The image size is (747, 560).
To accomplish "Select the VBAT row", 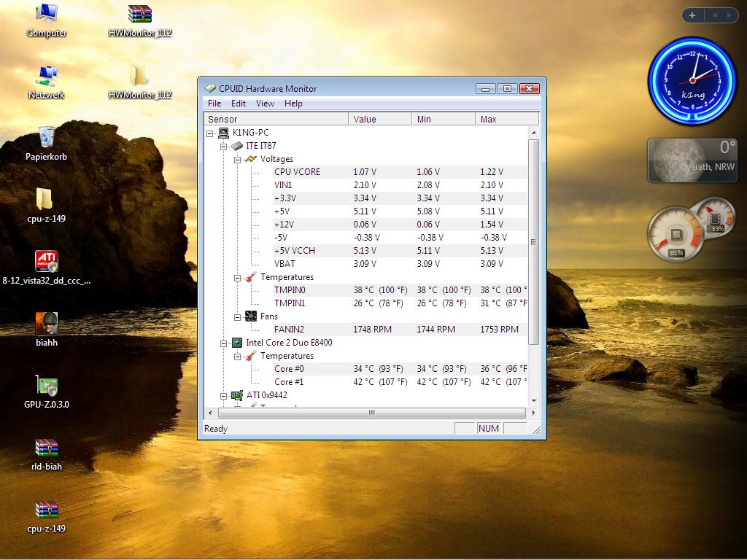I will pyautogui.click(x=400, y=264).
